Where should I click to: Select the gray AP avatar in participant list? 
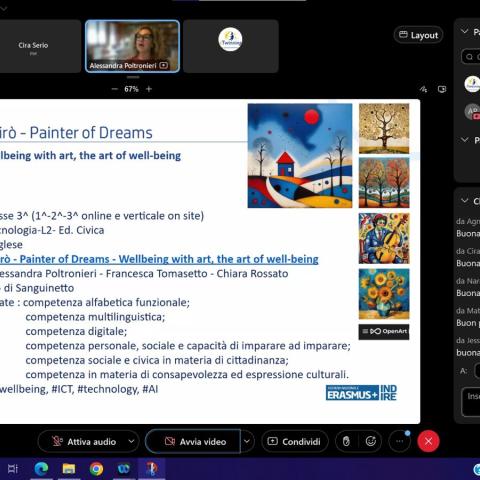coord(472,111)
